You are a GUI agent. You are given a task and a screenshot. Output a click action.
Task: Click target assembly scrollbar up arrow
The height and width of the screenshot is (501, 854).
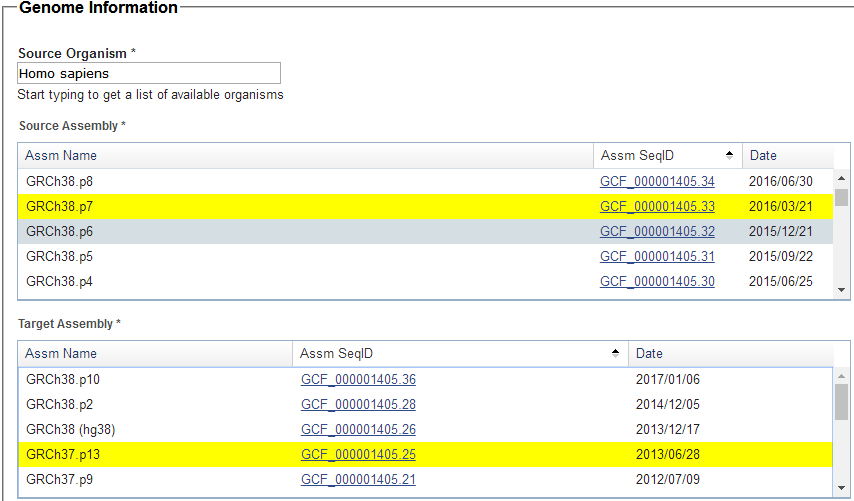pyautogui.click(x=841, y=376)
